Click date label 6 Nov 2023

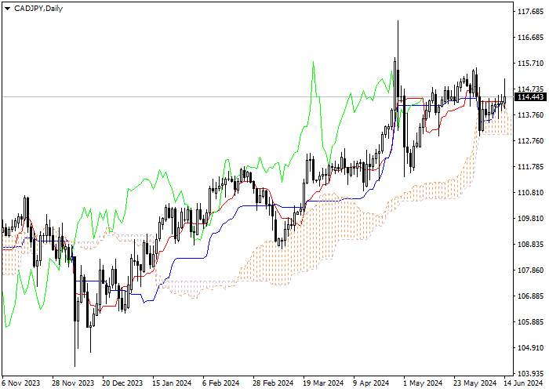click(20, 383)
